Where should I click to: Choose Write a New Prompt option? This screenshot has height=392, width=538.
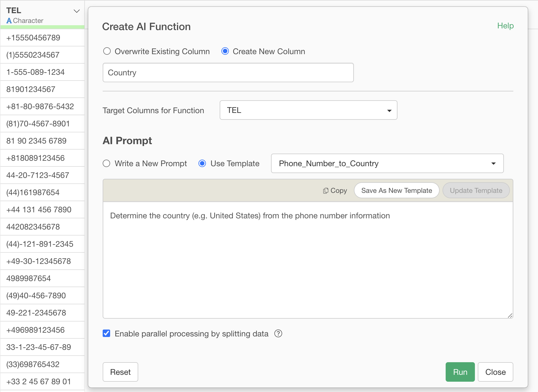(x=106, y=163)
